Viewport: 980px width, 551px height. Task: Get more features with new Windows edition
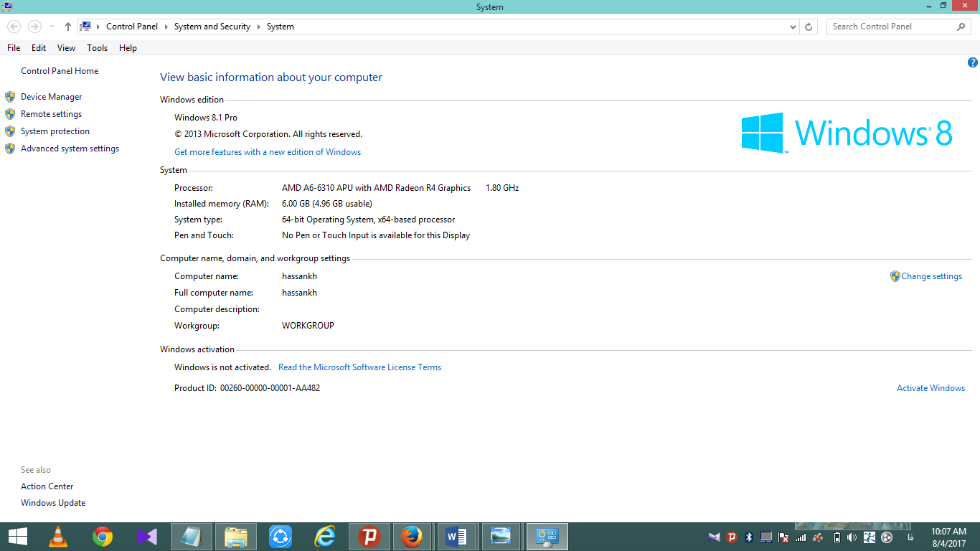268,152
